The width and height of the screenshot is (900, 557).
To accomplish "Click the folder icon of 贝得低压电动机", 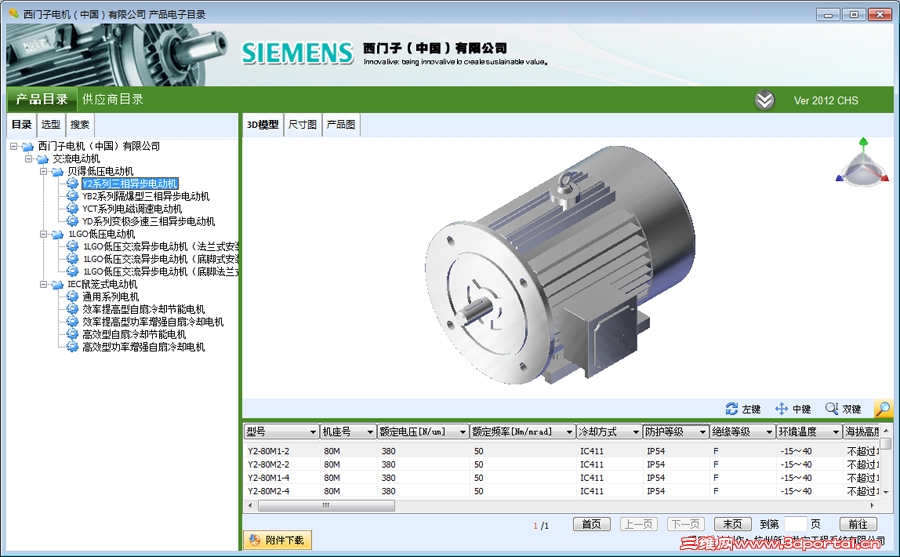I will point(57,171).
